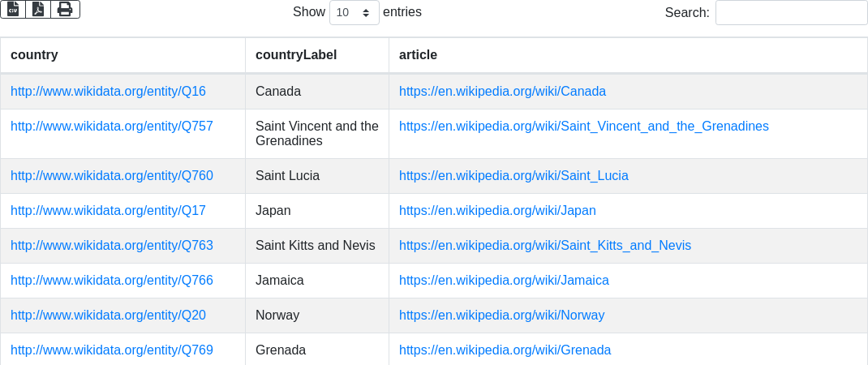This screenshot has width=868, height=365.
Task: Open Wikidata entity Q17 link
Action: (108, 211)
